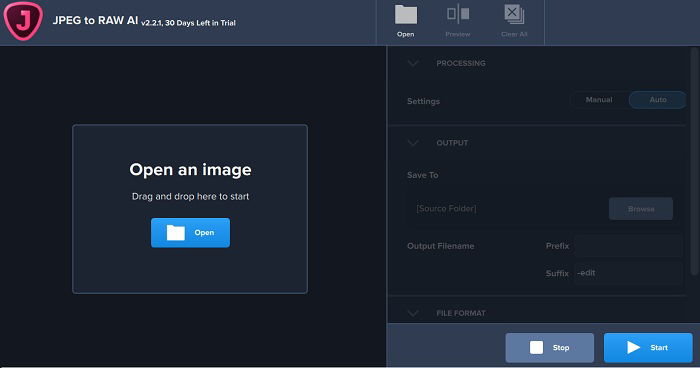
Task: Click 'Drag and drop here to start' text
Action: [x=190, y=197]
